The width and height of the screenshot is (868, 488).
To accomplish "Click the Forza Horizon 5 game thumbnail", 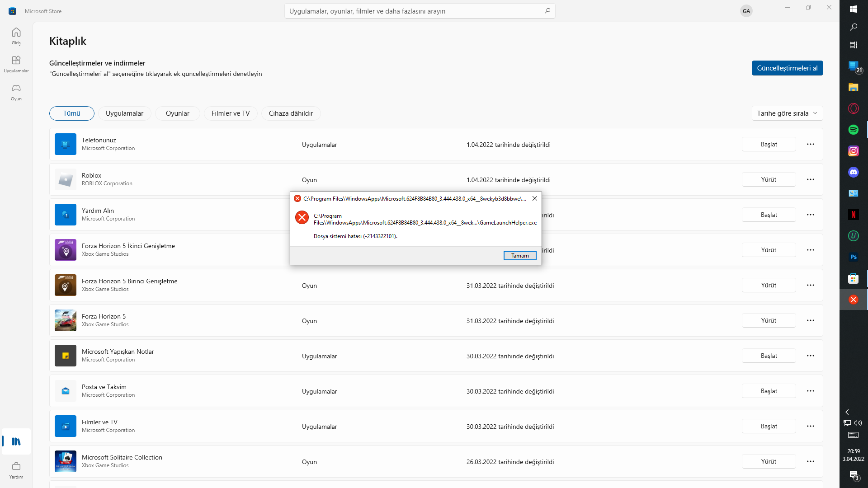I will click(66, 320).
